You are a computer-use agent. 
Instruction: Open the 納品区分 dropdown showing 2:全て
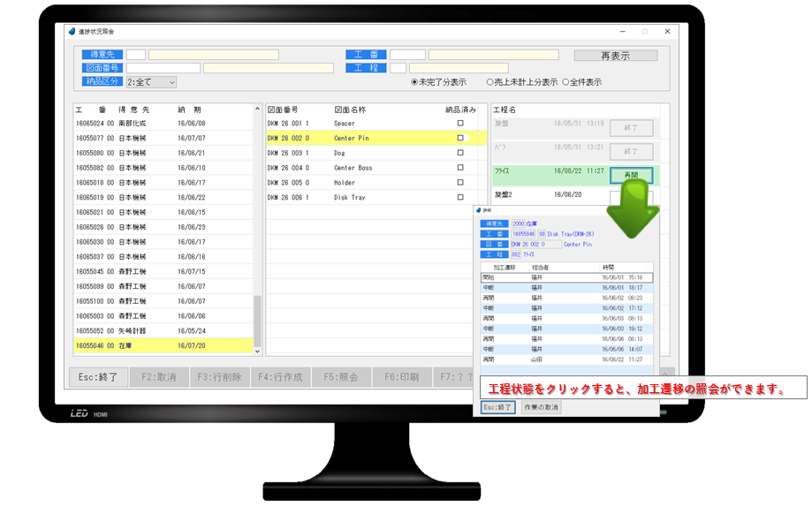click(151, 82)
